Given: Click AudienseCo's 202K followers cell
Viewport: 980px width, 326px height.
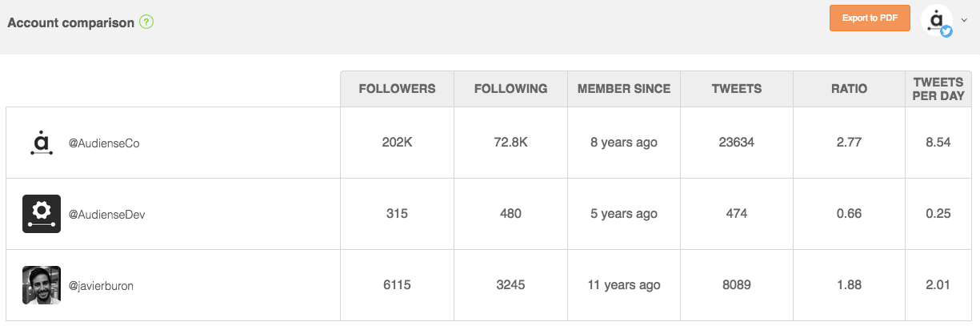Looking at the screenshot, I should tap(397, 143).
